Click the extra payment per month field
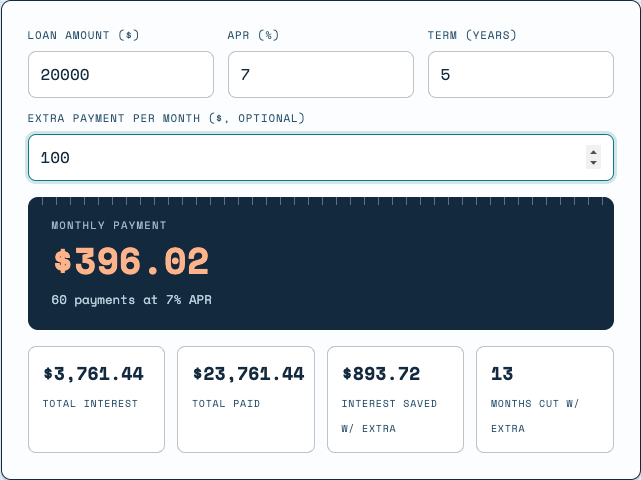The height and width of the screenshot is (480, 641). coord(321,157)
